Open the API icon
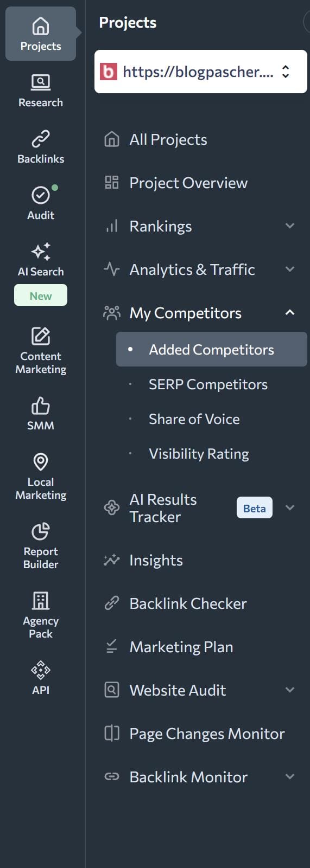 (x=41, y=670)
